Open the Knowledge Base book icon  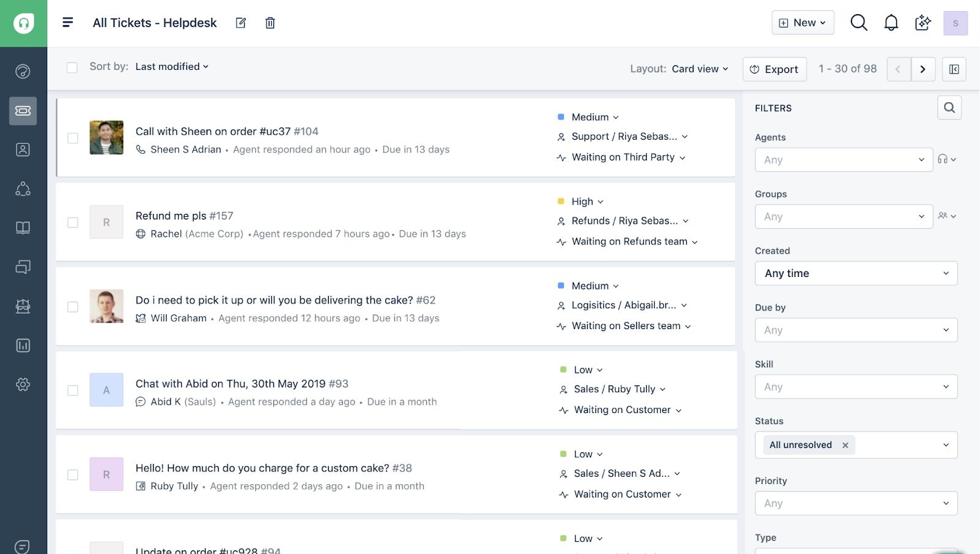coord(23,227)
